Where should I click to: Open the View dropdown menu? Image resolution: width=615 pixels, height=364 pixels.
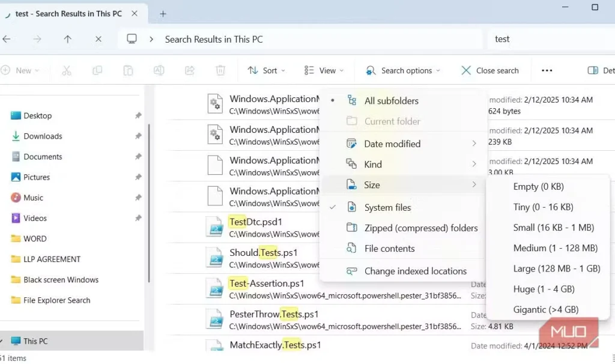pos(324,70)
